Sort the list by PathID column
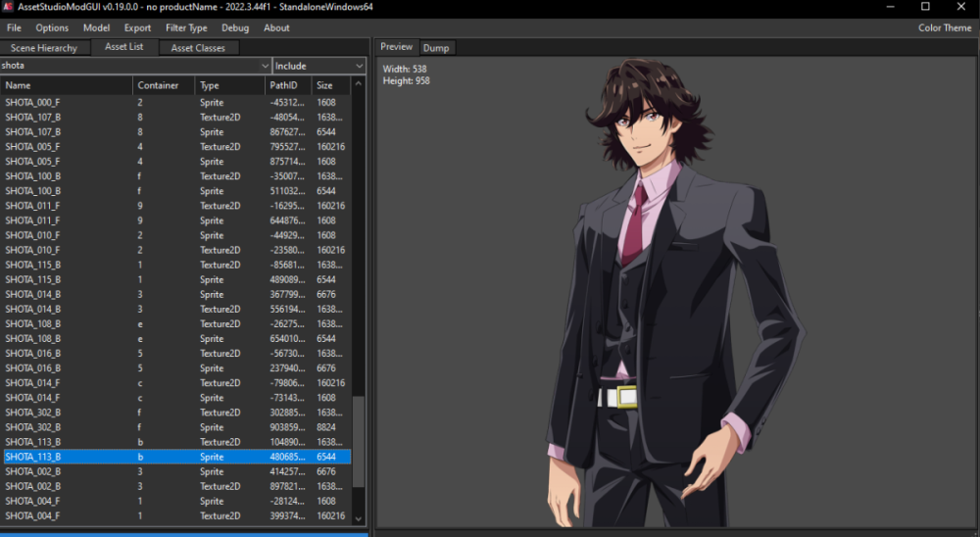 [288, 85]
